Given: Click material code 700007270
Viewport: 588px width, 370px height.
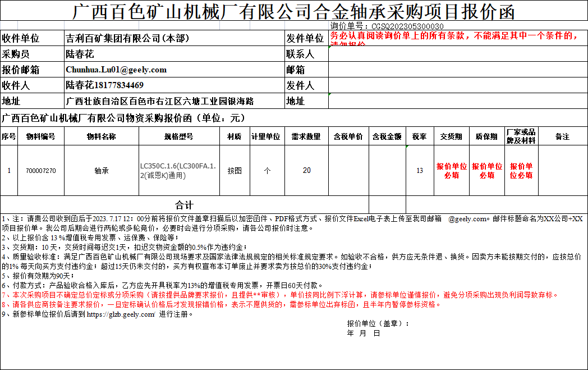Looking at the screenshot, I should (41, 171).
